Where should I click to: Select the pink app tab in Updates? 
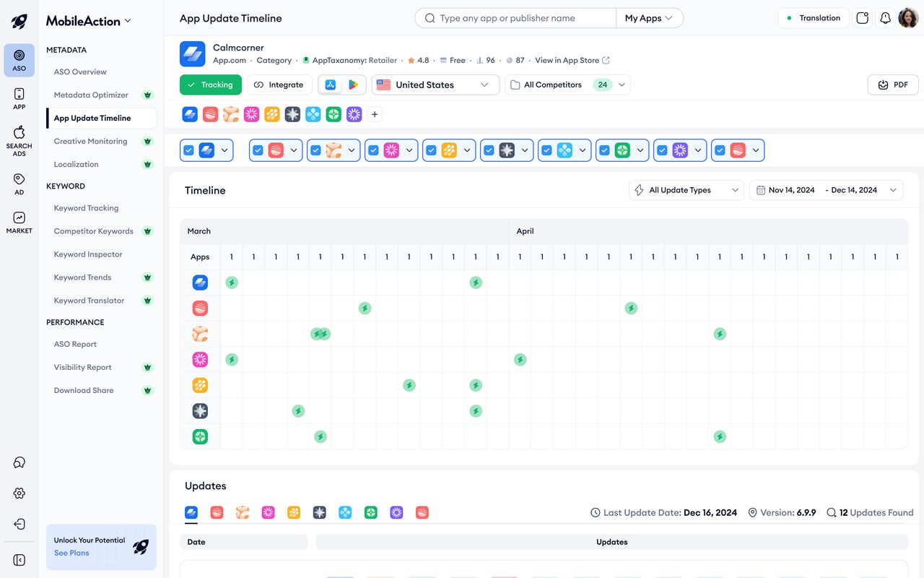coord(268,512)
